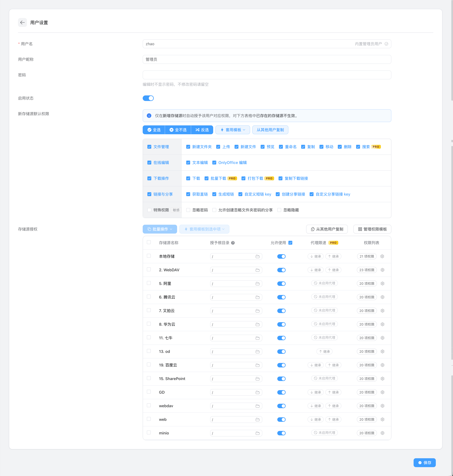Toggle the 允许使用 header checkbox
Viewport: 453px width, 476px height.
290,243
